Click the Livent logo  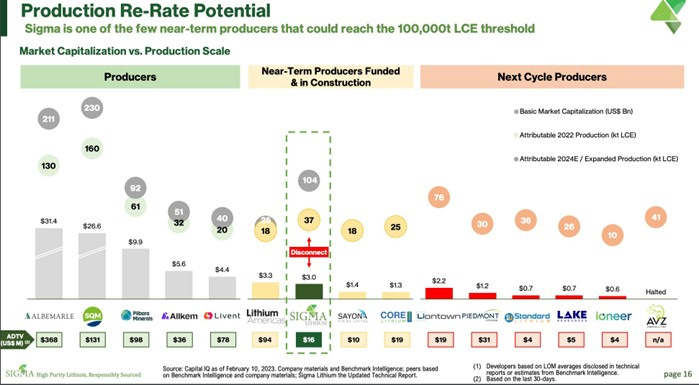pos(222,316)
